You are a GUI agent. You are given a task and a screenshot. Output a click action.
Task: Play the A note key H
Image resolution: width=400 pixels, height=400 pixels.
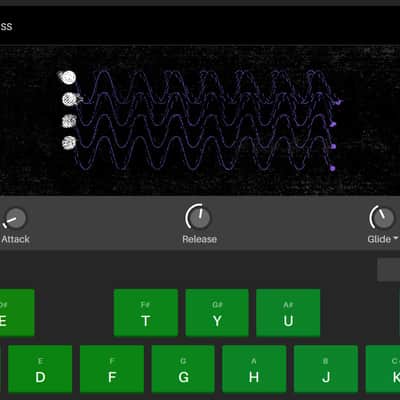(x=254, y=369)
